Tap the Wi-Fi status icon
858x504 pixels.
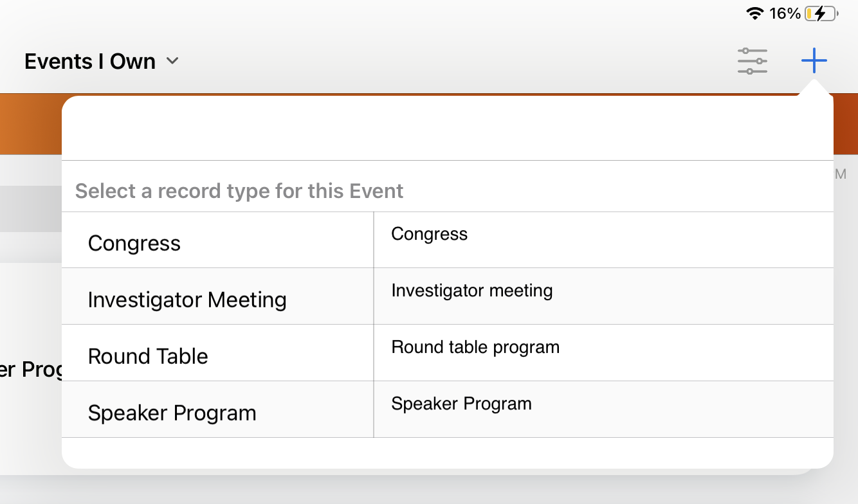coord(754,14)
